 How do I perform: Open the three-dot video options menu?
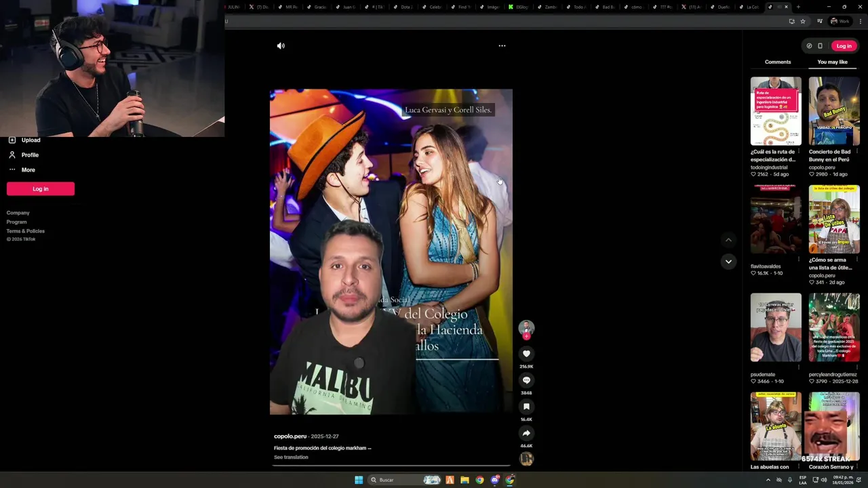[502, 46]
